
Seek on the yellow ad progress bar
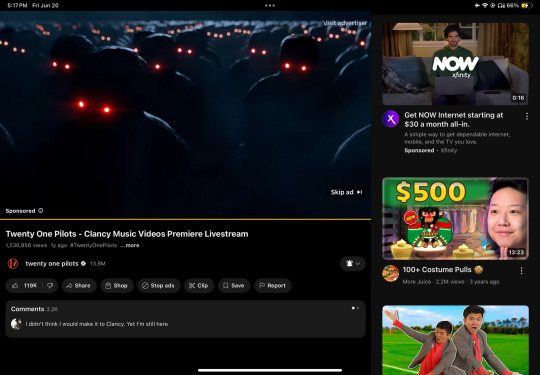tap(185, 219)
